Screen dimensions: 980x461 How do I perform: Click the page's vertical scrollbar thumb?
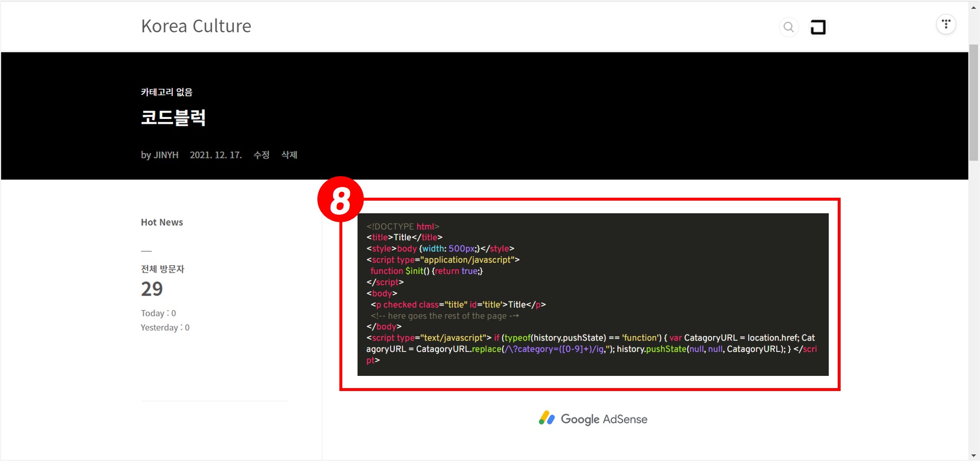(974, 102)
